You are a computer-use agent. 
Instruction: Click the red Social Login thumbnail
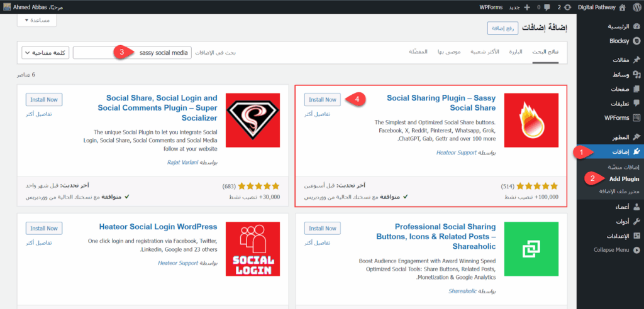coord(253,249)
